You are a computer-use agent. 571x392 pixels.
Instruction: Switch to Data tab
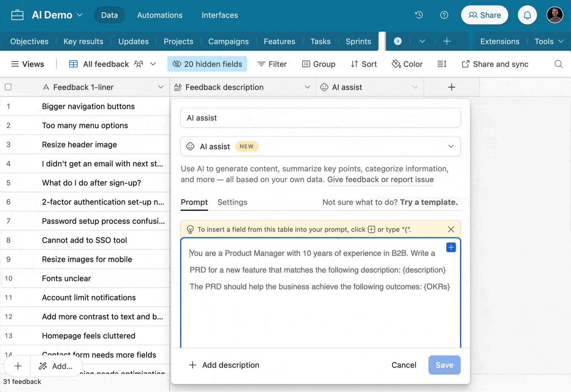point(109,15)
